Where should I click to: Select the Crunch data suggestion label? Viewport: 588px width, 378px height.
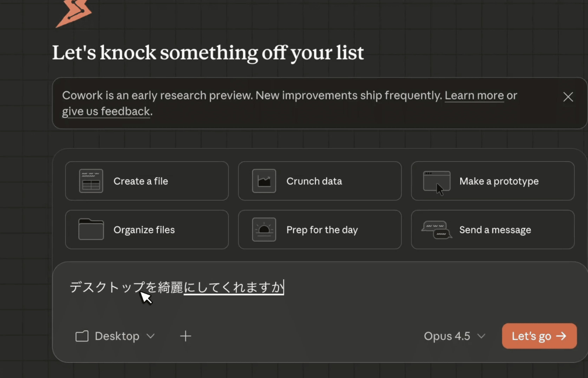[314, 181]
